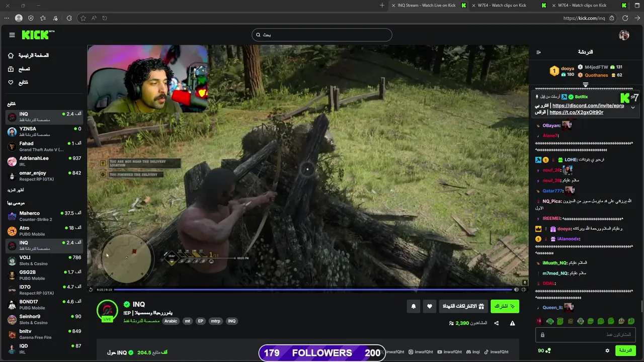Open Seinhor9 channel in recommended list

(44, 319)
